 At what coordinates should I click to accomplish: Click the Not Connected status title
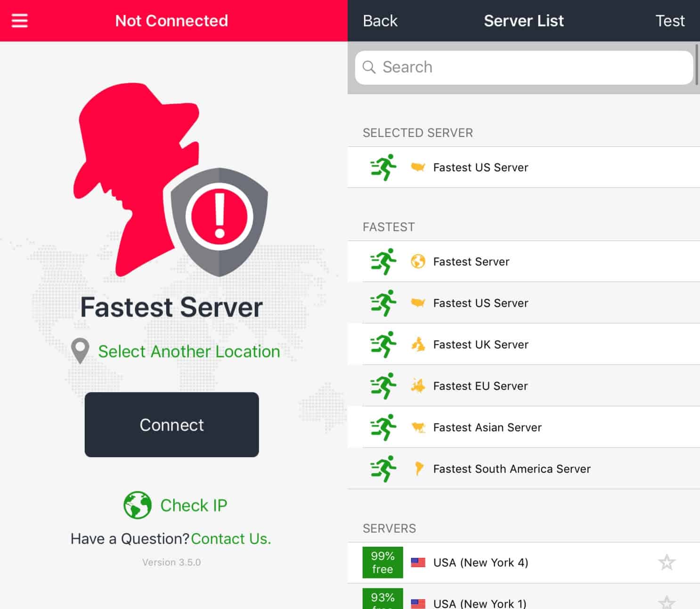pos(171,21)
